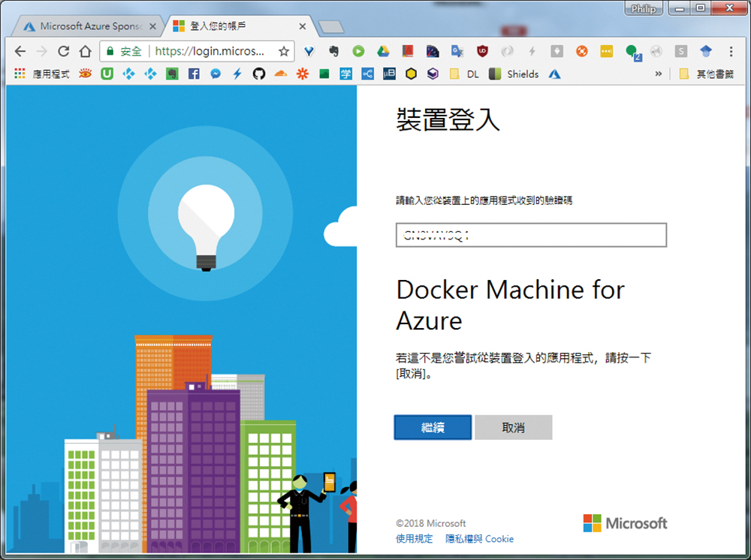Reload the current page
This screenshot has height=560, width=751.
[x=64, y=51]
